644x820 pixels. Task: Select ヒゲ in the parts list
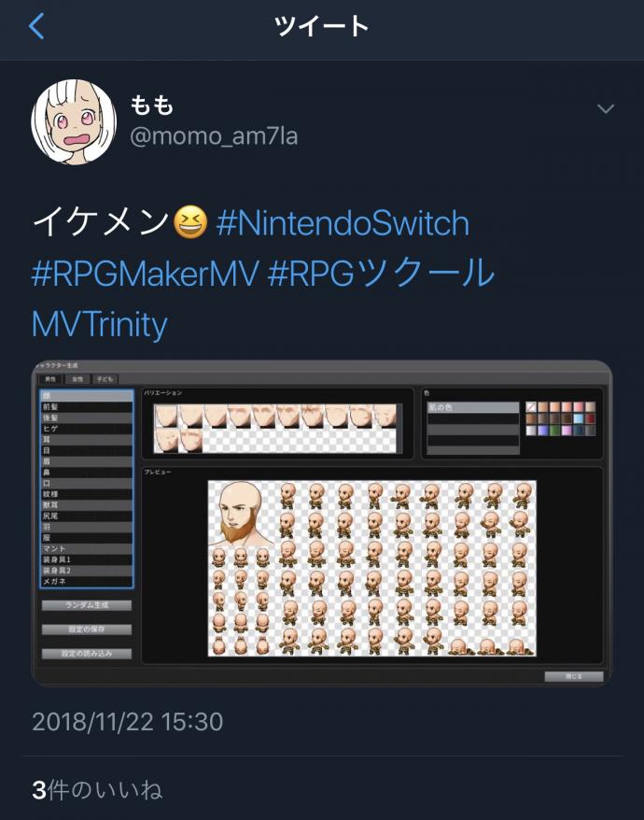pyautogui.click(x=87, y=429)
